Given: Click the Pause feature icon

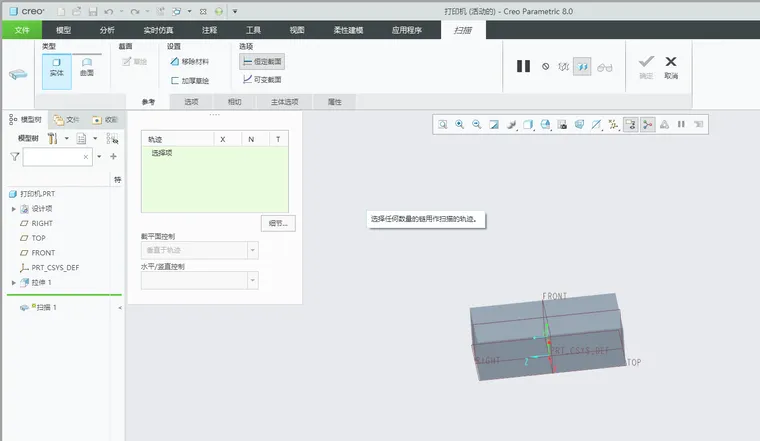Looking at the screenshot, I should tap(523, 66).
